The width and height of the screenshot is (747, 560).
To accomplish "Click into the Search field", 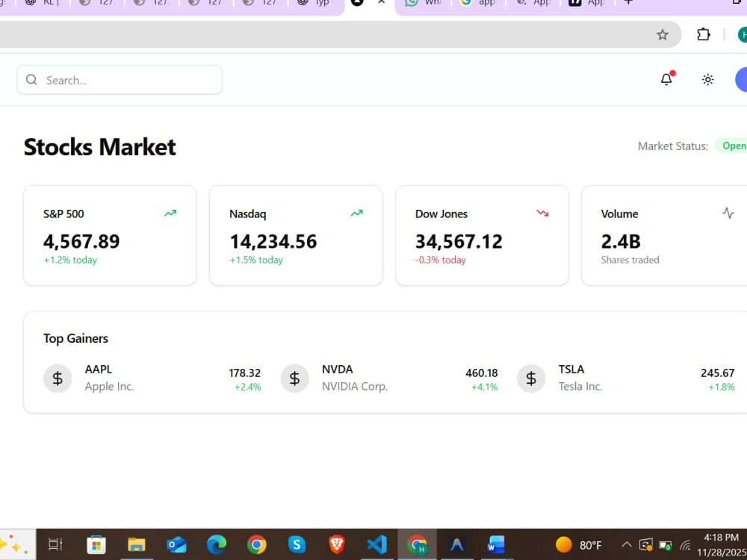I will point(120,80).
